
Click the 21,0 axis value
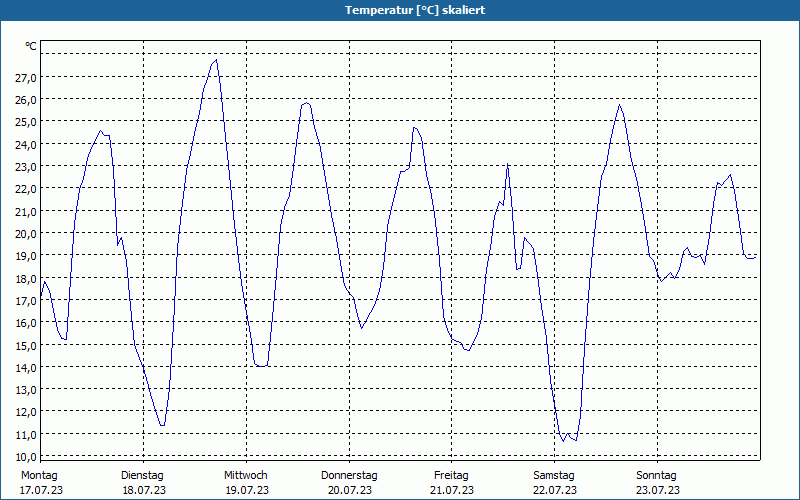pos(26,211)
